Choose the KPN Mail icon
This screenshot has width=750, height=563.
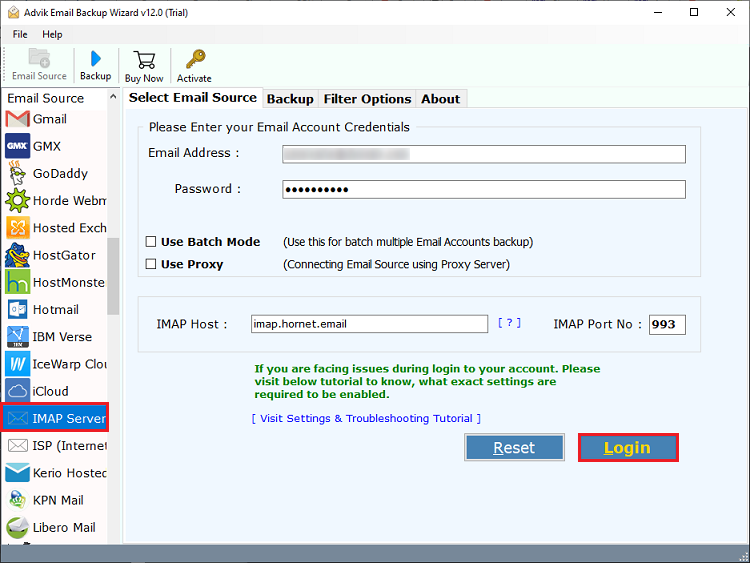[18, 500]
